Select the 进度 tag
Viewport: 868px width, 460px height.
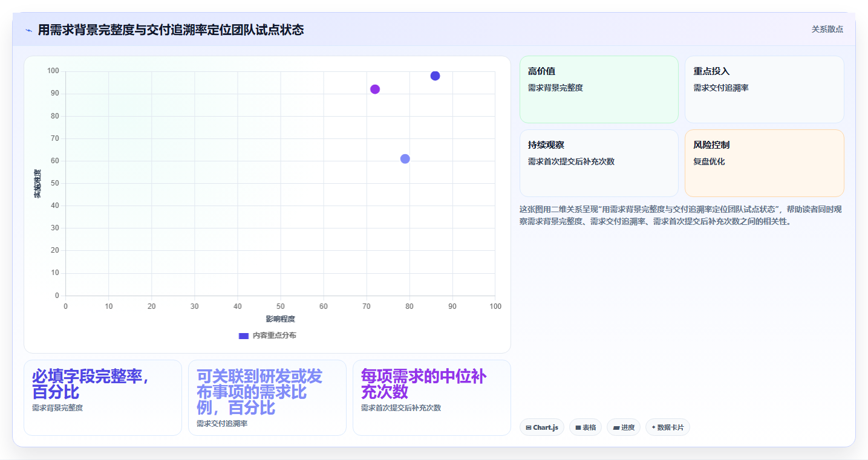(x=624, y=427)
